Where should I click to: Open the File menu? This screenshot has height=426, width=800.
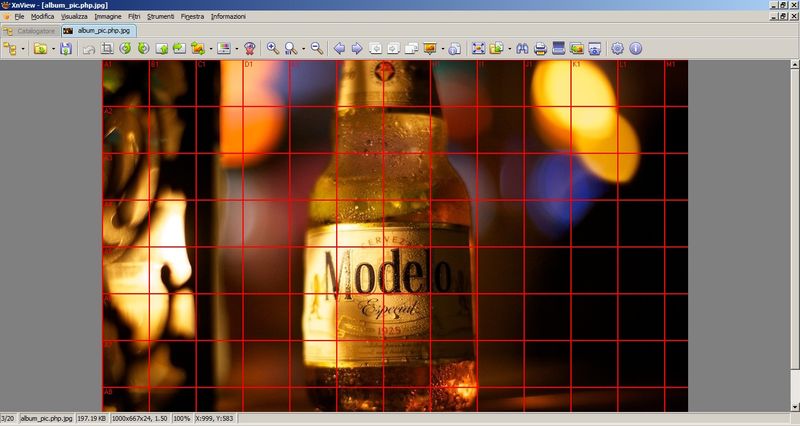pyautogui.click(x=19, y=16)
